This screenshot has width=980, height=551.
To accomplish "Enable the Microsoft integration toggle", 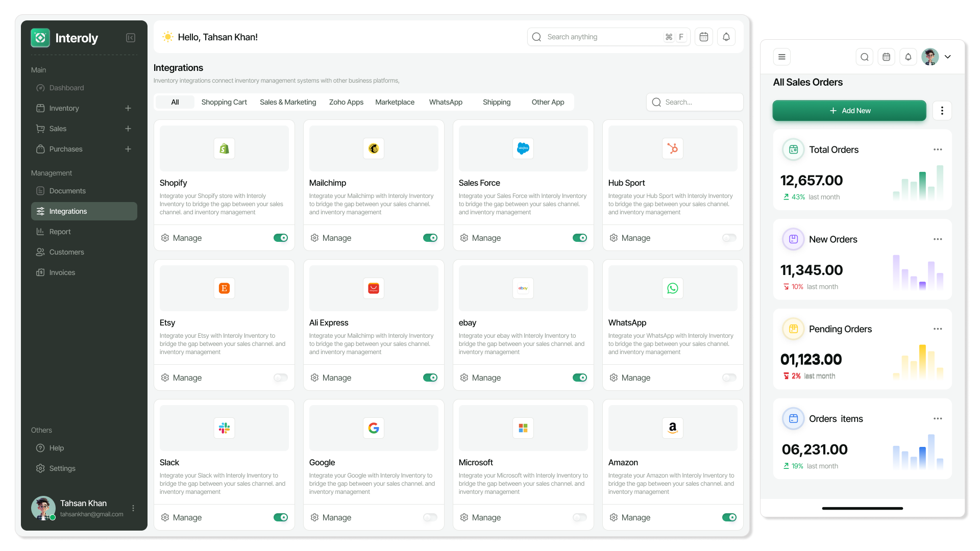I will 580,517.
